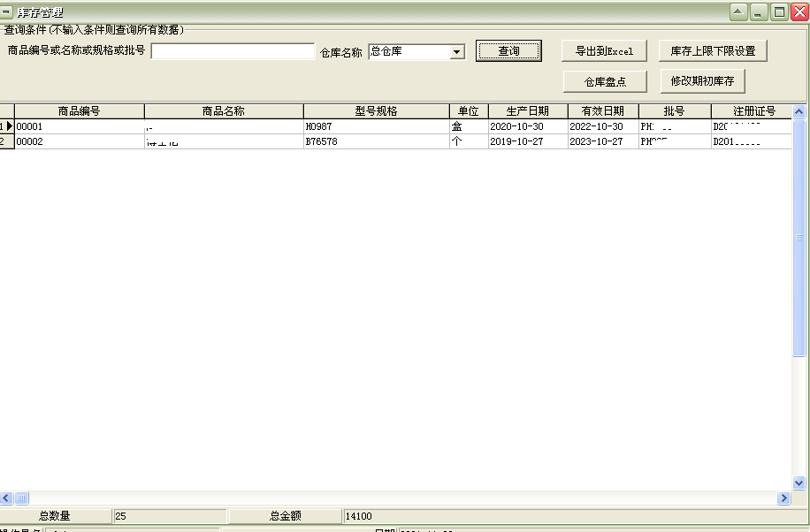Click the 总数量 value field showing 25
The image size is (810, 532).
pos(170,516)
